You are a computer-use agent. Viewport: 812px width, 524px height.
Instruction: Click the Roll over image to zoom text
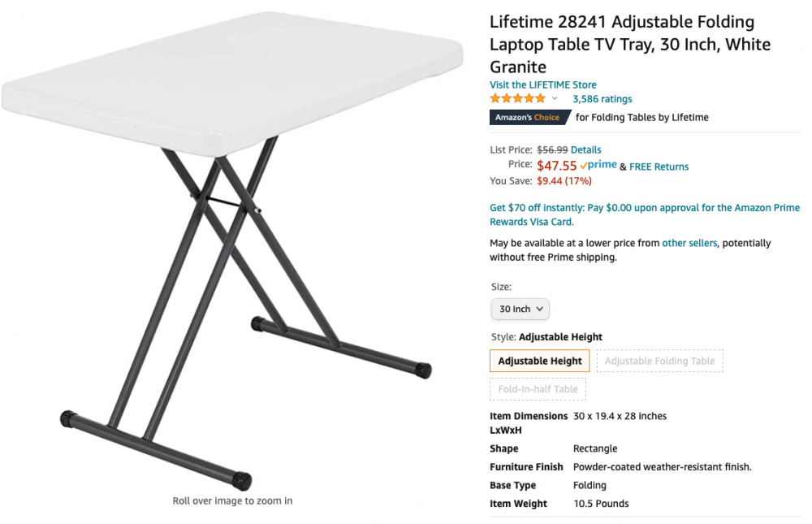click(232, 500)
